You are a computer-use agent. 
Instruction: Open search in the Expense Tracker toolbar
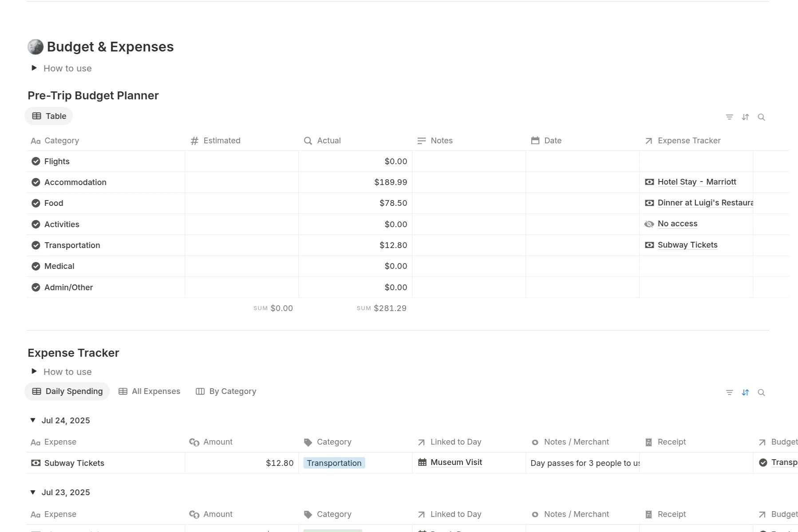(761, 393)
